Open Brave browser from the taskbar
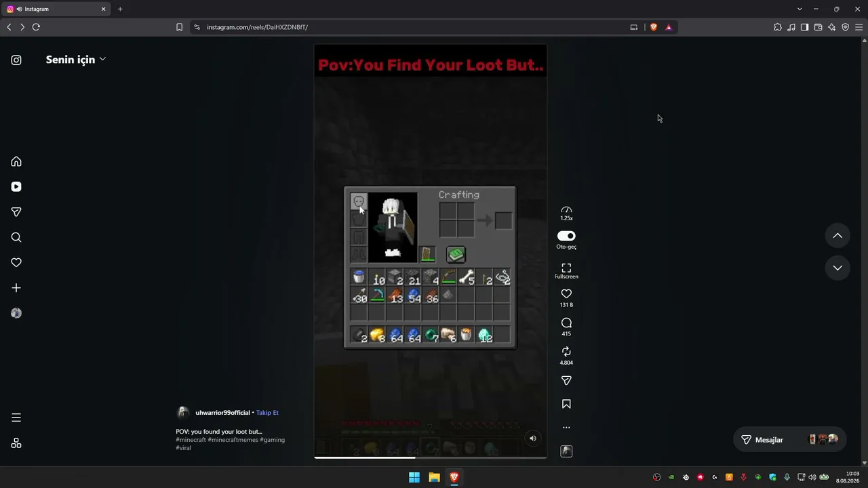Image resolution: width=868 pixels, height=488 pixels. tap(454, 477)
